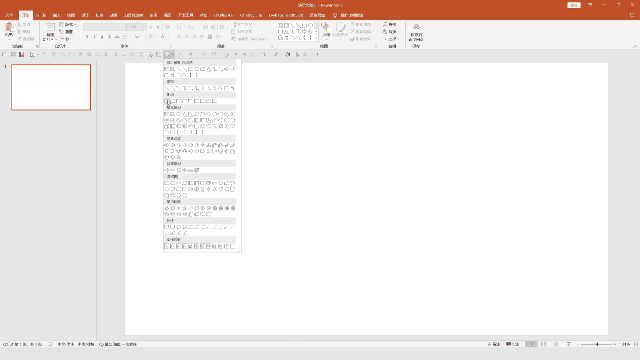Start Slide Show from status bar icon

pyautogui.click(x=569, y=344)
